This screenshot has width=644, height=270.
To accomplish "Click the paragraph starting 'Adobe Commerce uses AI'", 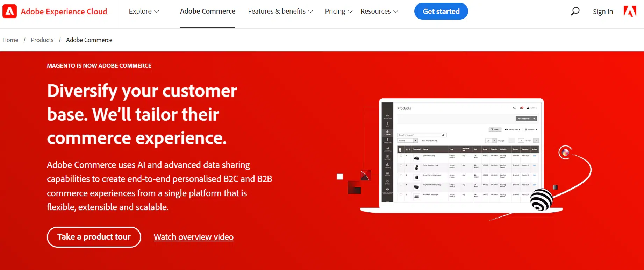I will (x=159, y=186).
